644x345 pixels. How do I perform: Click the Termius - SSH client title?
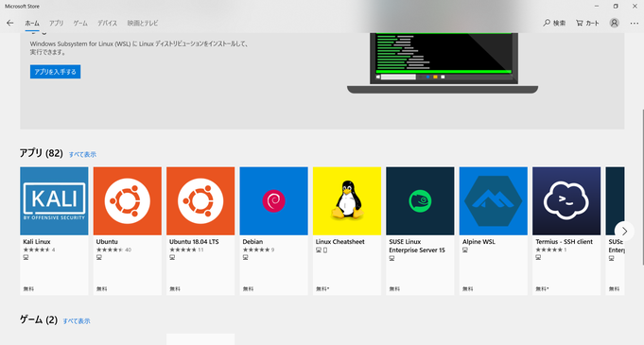click(564, 242)
